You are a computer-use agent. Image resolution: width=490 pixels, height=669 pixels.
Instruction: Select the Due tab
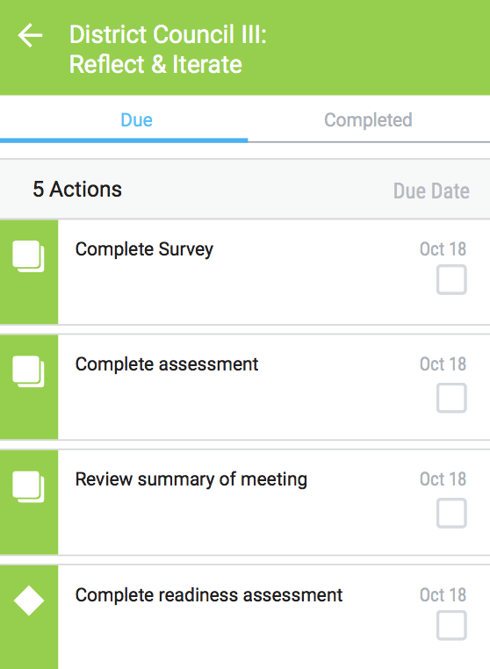coord(136,120)
